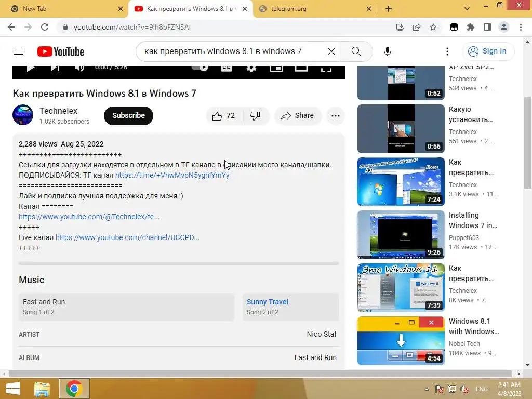Viewport: 532px width, 399px height.
Task: Expand the tab search dropdown
Action: point(467,9)
